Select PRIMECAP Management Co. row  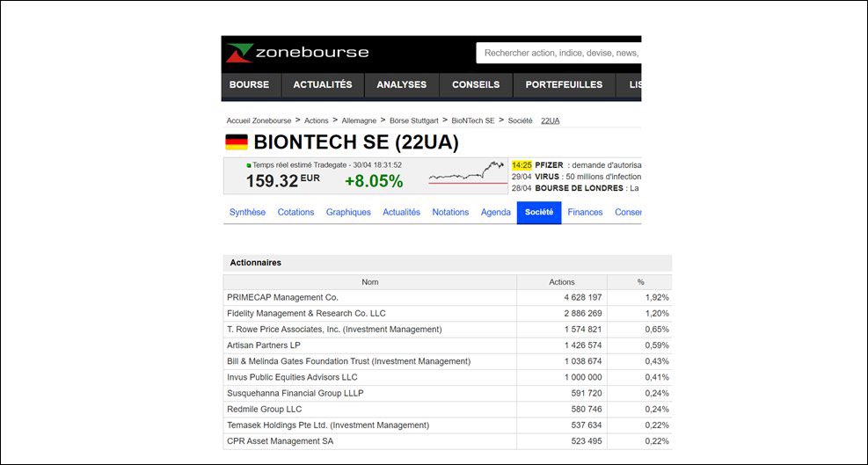[448, 297]
